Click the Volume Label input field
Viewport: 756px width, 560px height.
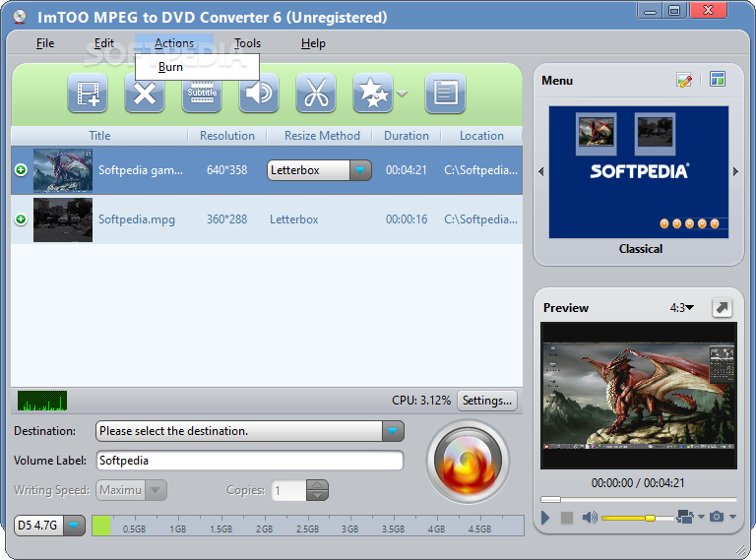point(250,461)
